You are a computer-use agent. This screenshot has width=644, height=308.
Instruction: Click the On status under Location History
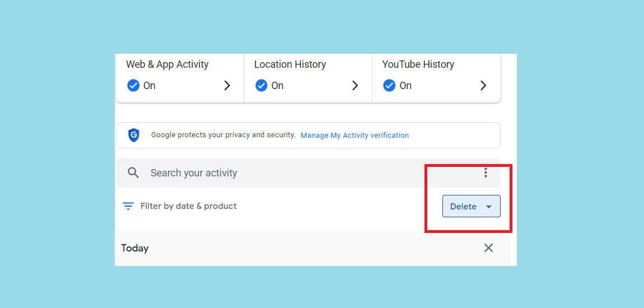tap(277, 86)
